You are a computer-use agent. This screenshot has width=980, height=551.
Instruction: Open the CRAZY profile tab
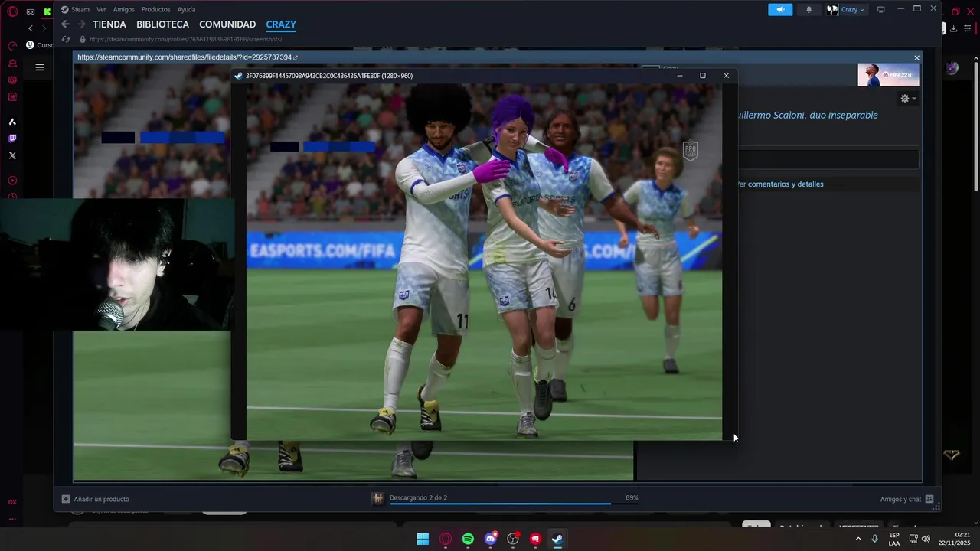point(281,24)
